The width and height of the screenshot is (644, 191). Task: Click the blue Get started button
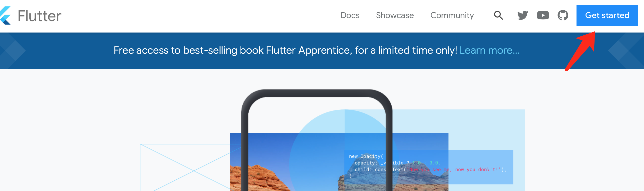607,15
